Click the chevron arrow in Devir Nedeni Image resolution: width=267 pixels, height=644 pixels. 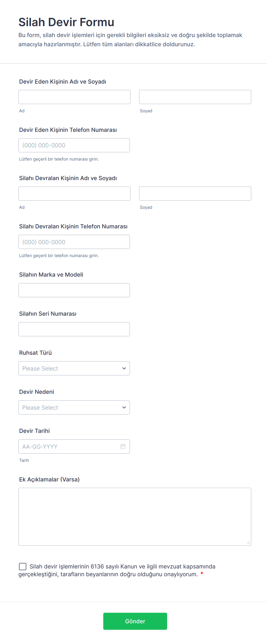124,407
